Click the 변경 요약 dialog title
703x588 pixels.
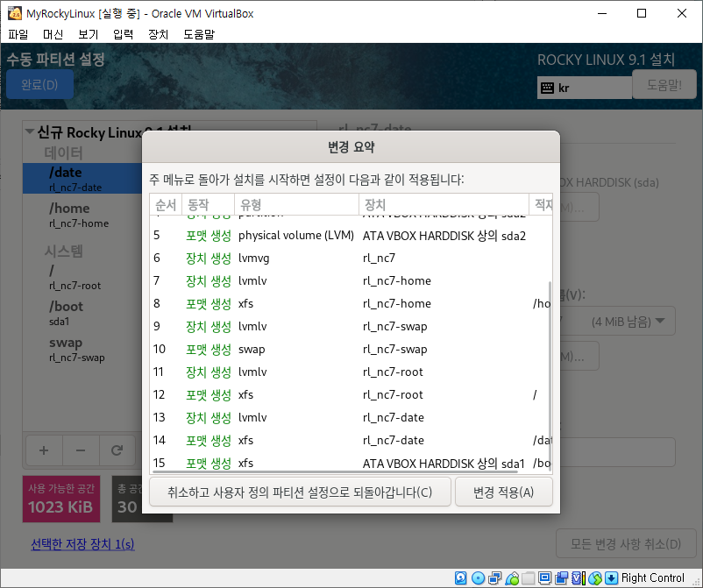coord(351,147)
